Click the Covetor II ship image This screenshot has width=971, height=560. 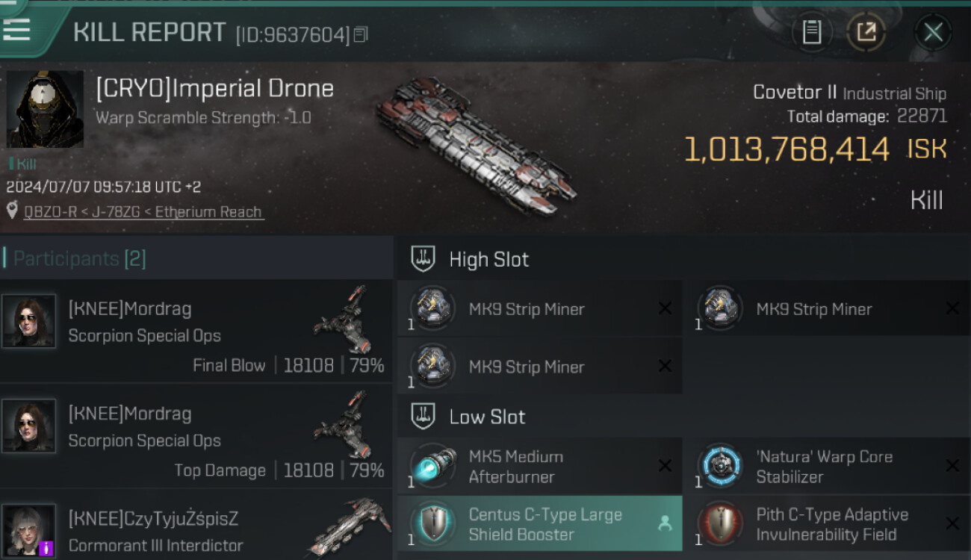(478, 146)
